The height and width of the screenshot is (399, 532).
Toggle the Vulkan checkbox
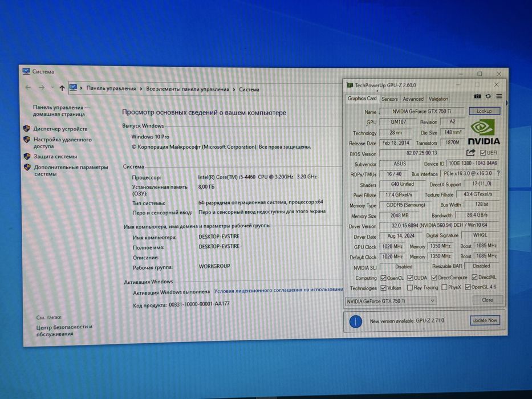click(383, 288)
